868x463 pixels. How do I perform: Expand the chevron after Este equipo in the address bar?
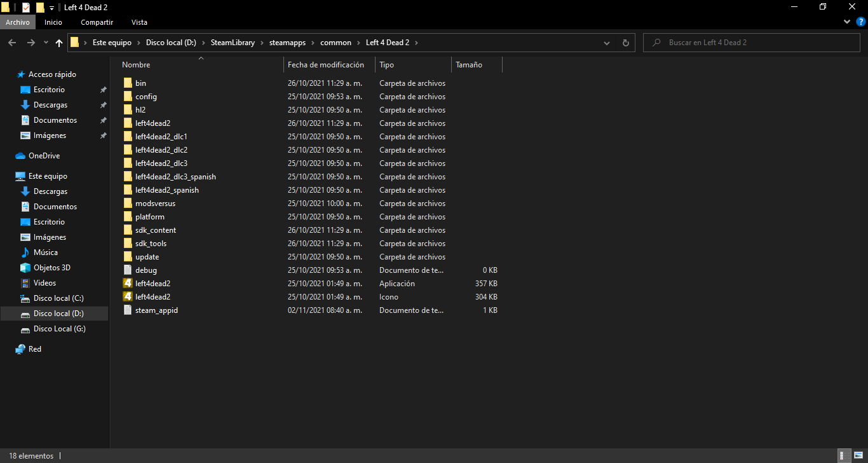139,43
